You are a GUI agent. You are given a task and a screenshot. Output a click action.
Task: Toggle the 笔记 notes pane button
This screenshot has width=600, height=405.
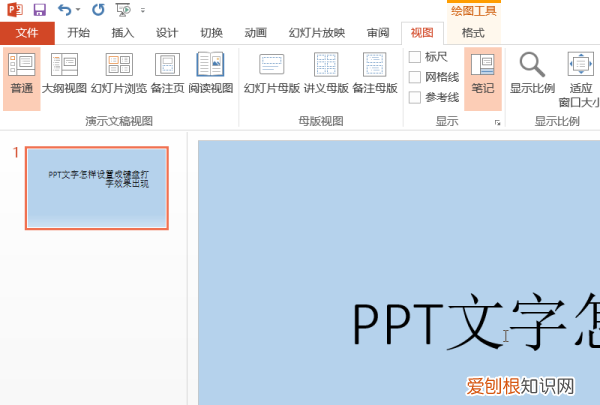(x=483, y=79)
